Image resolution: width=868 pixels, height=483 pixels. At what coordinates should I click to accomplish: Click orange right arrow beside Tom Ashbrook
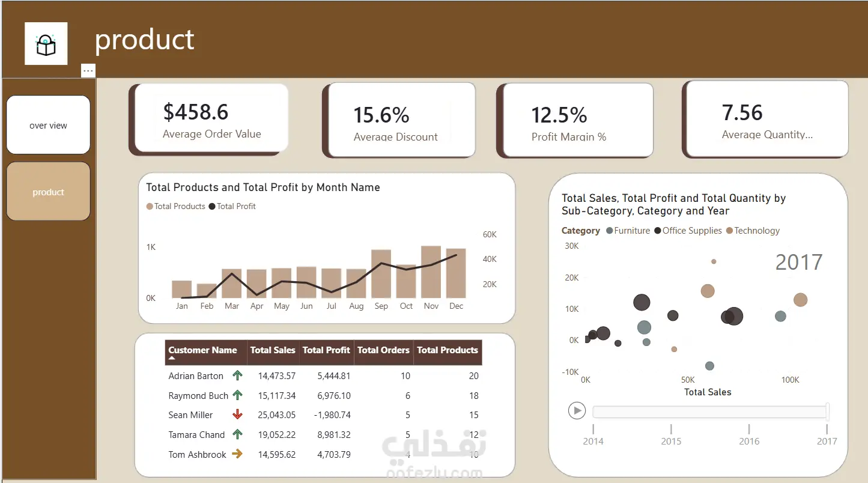pyautogui.click(x=237, y=454)
